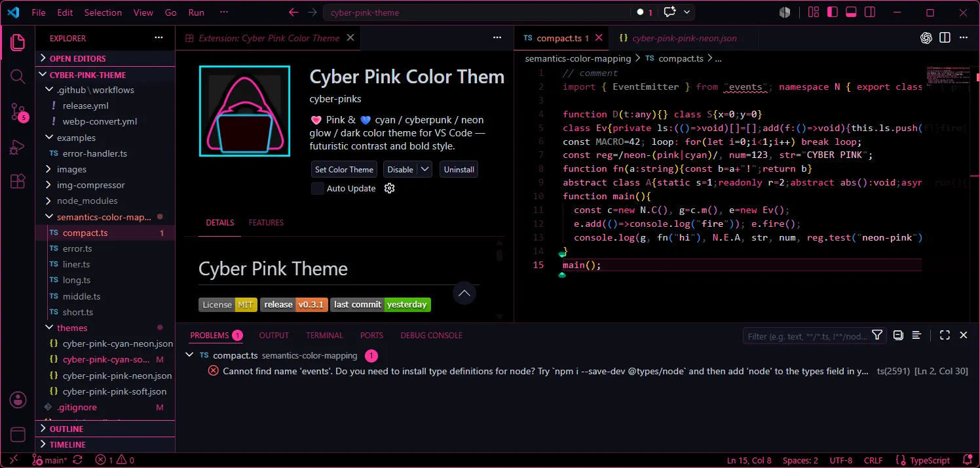This screenshot has height=468, width=980.
Task: Open the Search view in activity bar
Action: click(18, 77)
